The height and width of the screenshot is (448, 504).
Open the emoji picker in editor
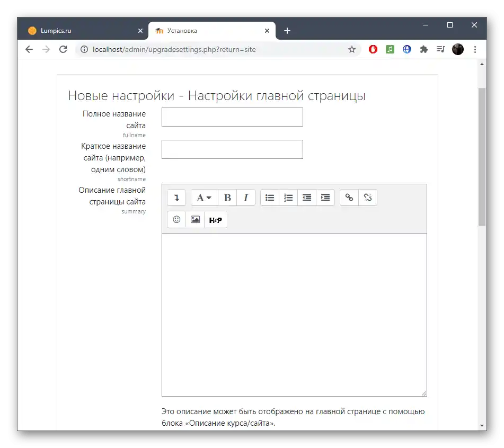[176, 220]
